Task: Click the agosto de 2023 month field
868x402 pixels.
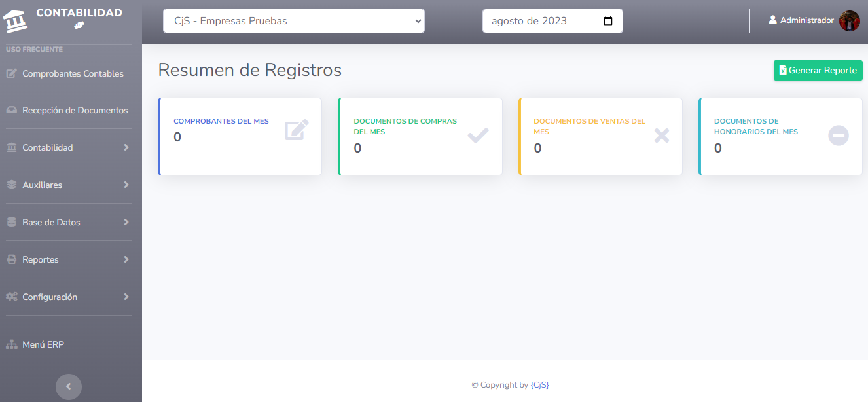Action: [x=537, y=21]
